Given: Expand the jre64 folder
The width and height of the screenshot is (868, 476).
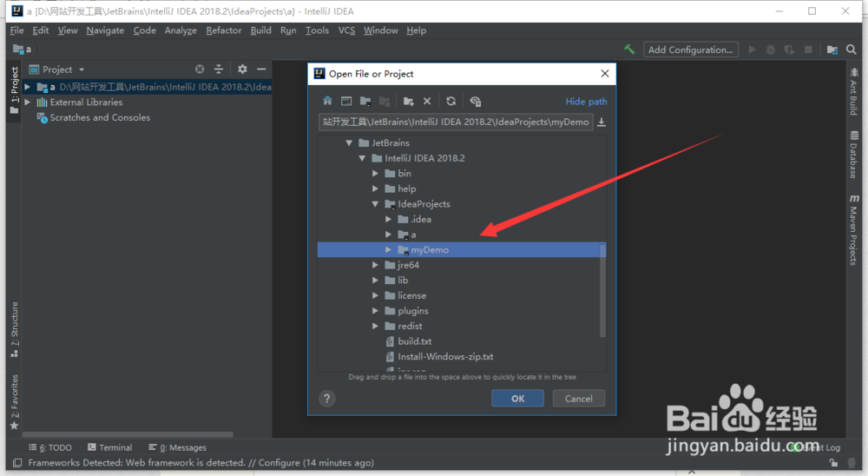Looking at the screenshot, I should 375,265.
